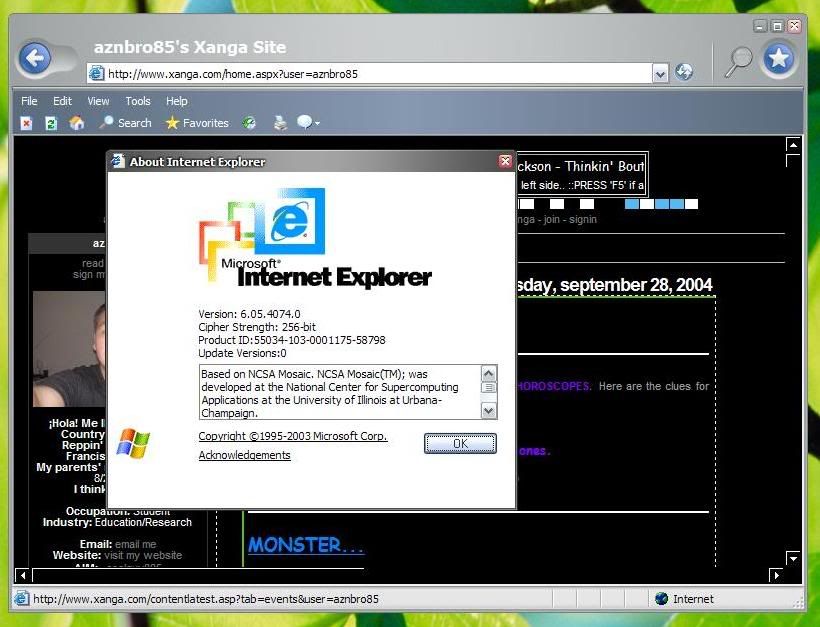Screen dimensions: 820x627
Task: Open the View menu
Action: 98,101
